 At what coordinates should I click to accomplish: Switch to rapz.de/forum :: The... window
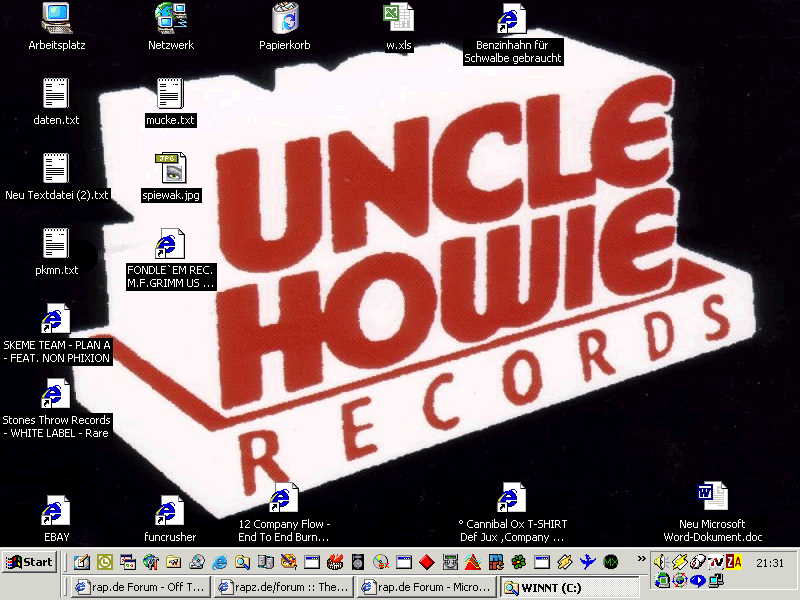(283, 587)
